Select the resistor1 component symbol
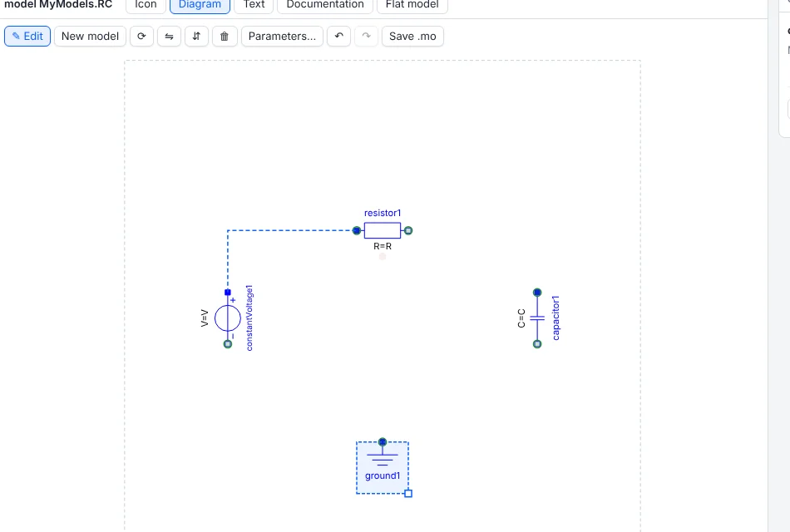 pyautogui.click(x=383, y=231)
